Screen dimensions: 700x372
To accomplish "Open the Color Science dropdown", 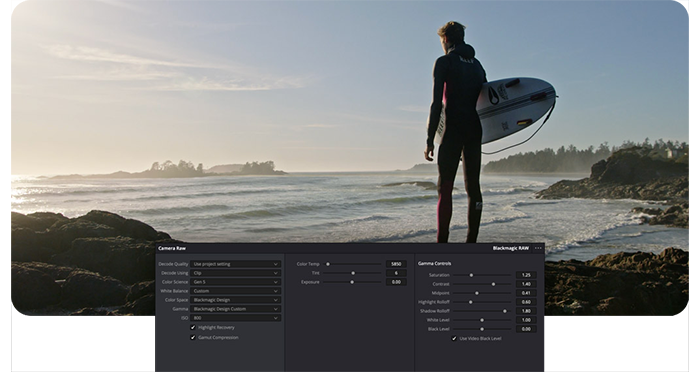I will click(x=236, y=282).
